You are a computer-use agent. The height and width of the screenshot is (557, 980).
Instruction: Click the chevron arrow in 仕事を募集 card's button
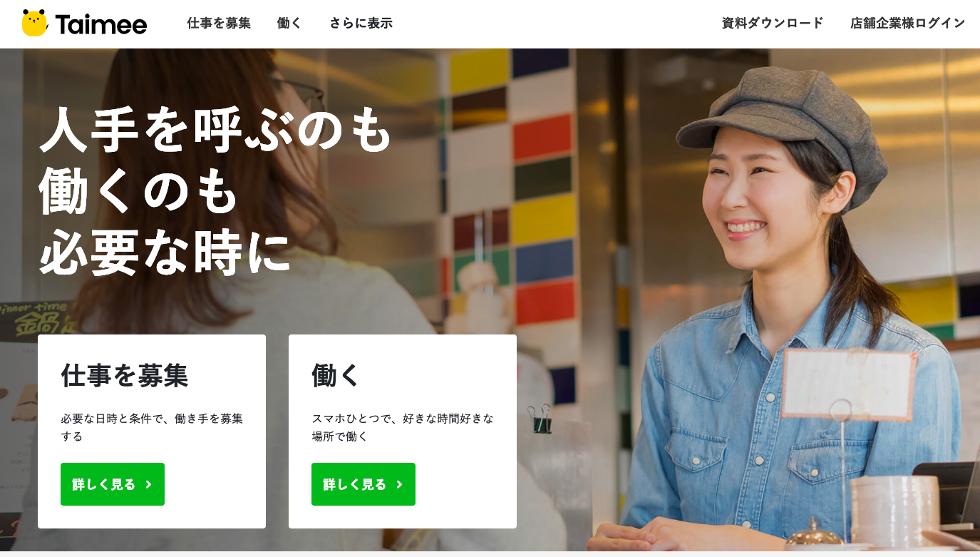pyautogui.click(x=148, y=484)
